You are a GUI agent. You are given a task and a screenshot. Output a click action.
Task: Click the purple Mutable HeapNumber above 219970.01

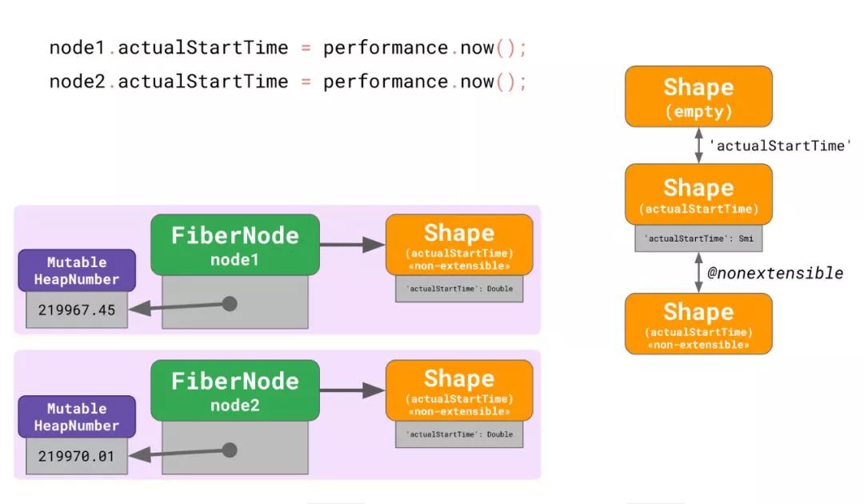[77, 417]
